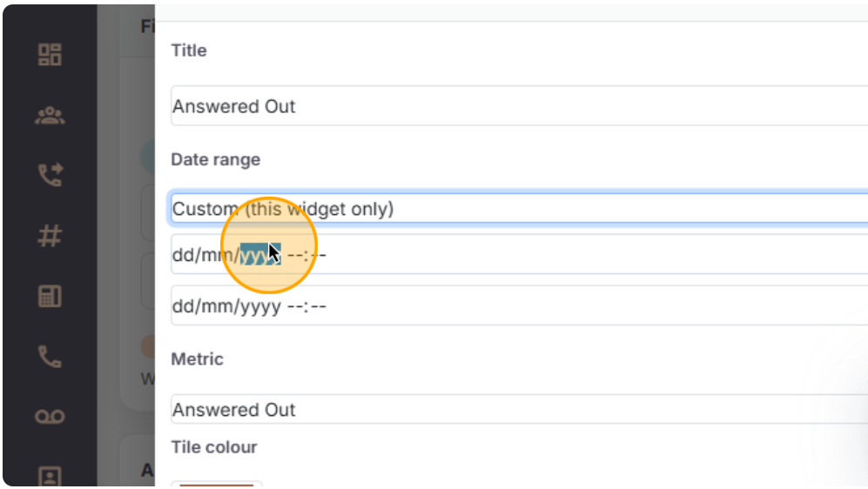
Task: Open the voicemail icon in sidebar
Action: [x=50, y=417]
